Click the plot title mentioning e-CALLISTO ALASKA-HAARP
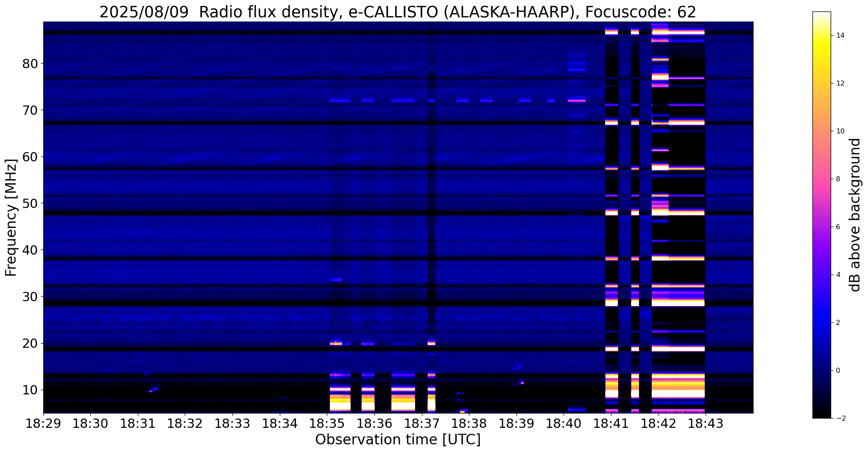 click(x=398, y=12)
